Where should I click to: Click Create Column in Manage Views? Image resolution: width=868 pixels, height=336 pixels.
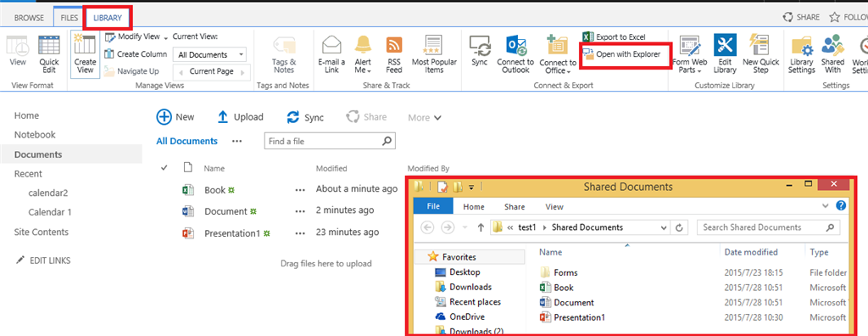click(x=136, y=54)
